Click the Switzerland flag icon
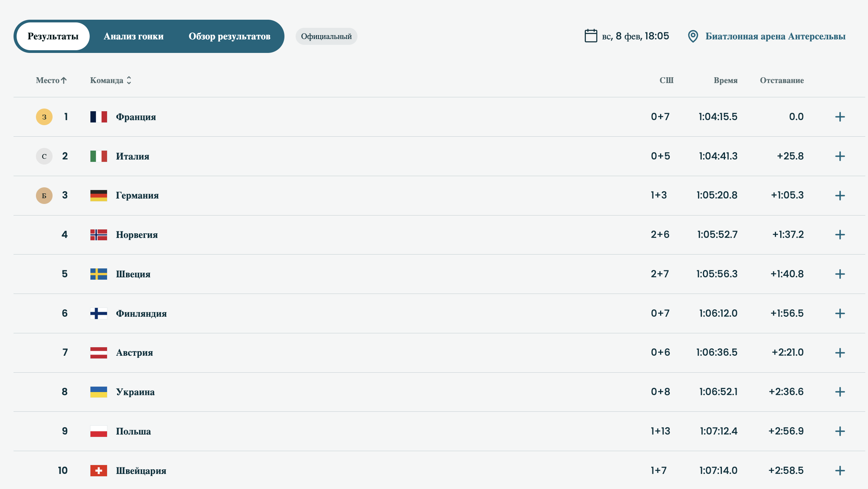Image resolution: width=868 pixels, height=489 pixels. 99,470
